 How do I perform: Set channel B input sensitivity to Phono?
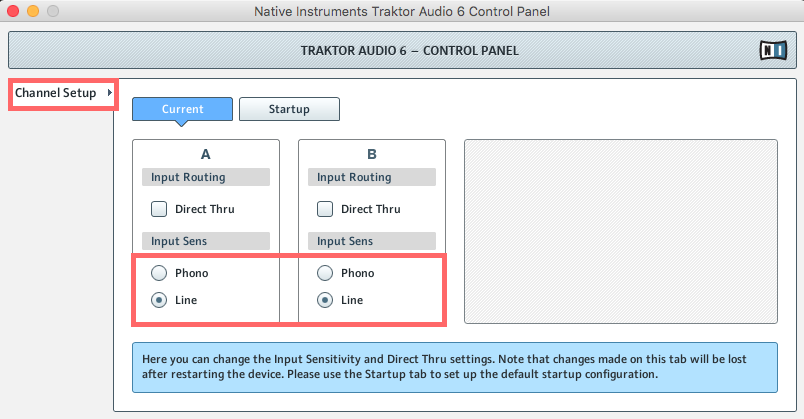[325, 273]
